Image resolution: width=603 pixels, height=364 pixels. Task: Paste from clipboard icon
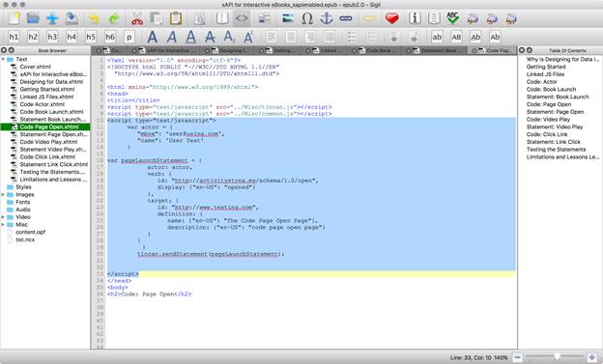point(176,18)
